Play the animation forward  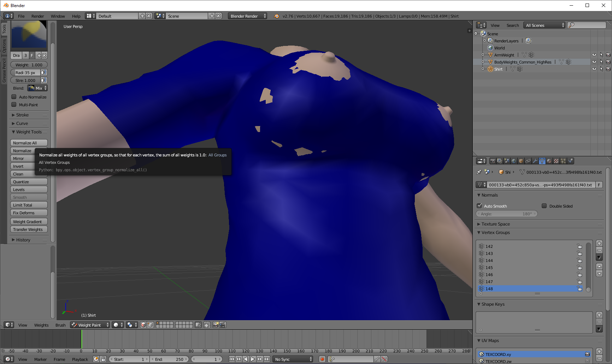tap(253, 359)
